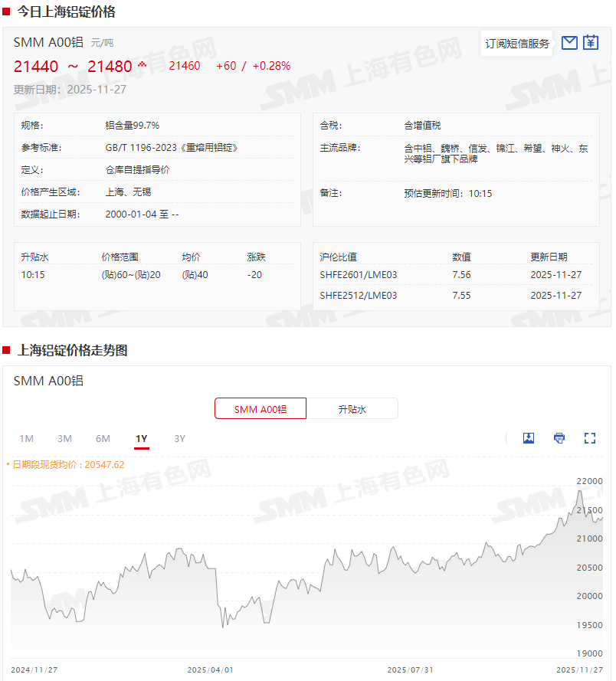Click the +60 / +0.28% change value

click(x=254, y=66)
